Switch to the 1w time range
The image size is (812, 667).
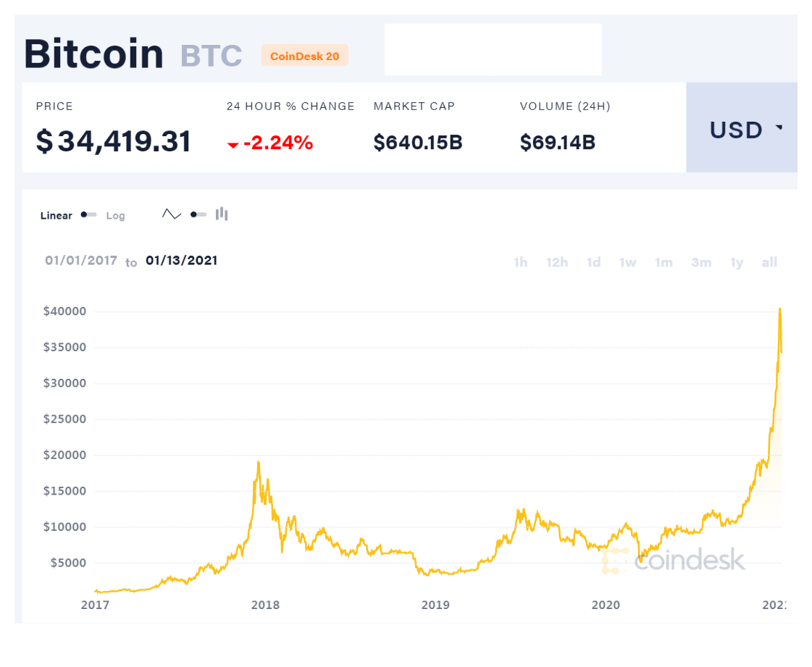coord(627,262)
